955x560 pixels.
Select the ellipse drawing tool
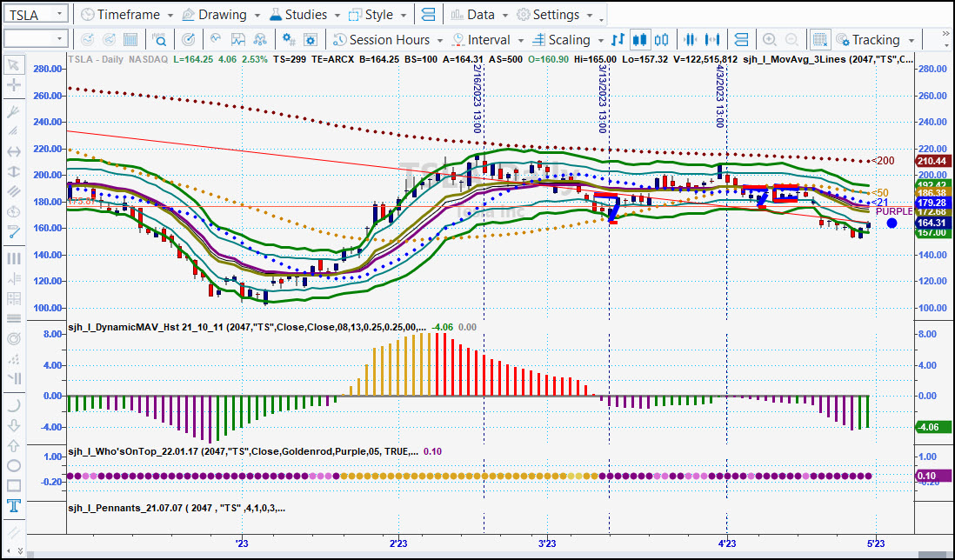click(x=13, y=466)
